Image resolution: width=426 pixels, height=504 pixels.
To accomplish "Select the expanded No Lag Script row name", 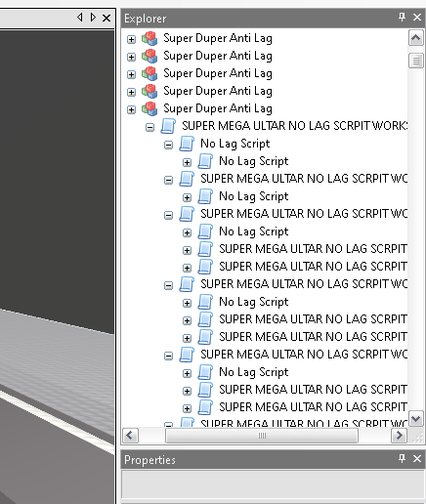I will tap(235, 144).
